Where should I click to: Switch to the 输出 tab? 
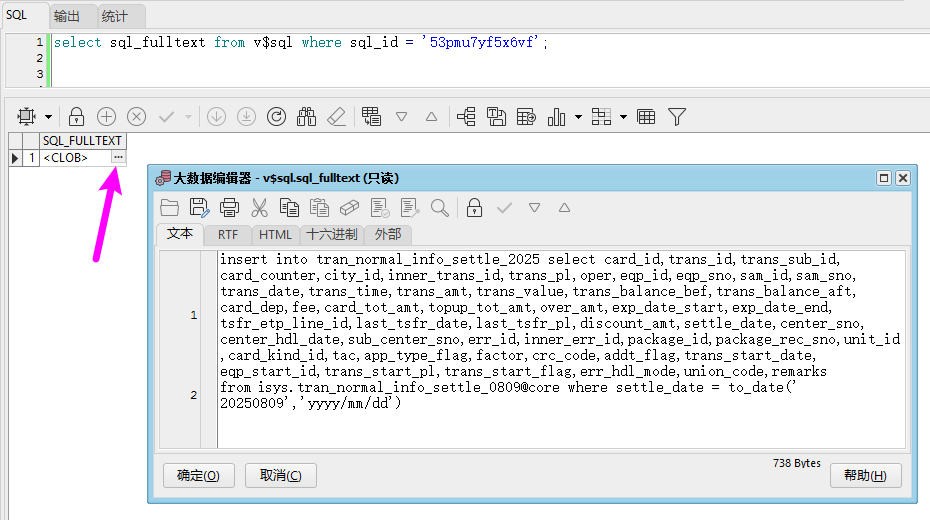[x=67, y=16]
